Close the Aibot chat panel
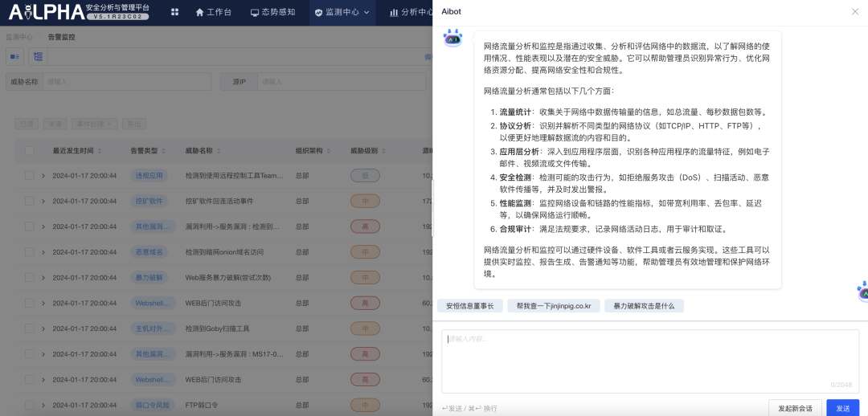 tap(854, 11)
